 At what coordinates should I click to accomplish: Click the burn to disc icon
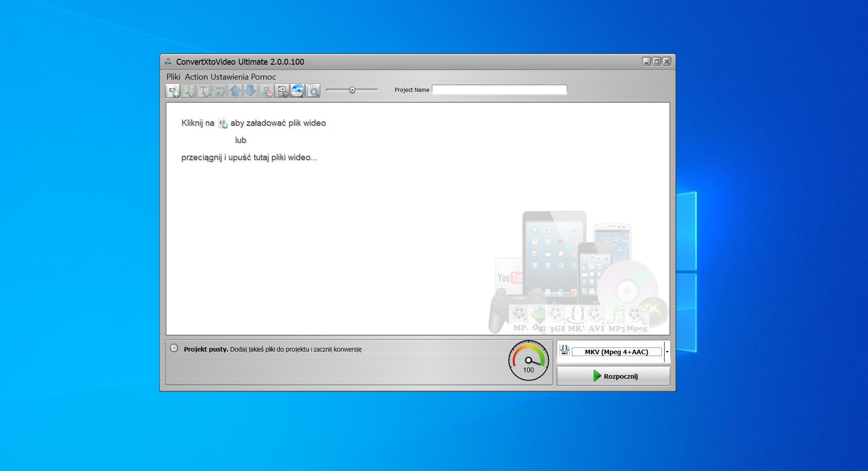297,90
